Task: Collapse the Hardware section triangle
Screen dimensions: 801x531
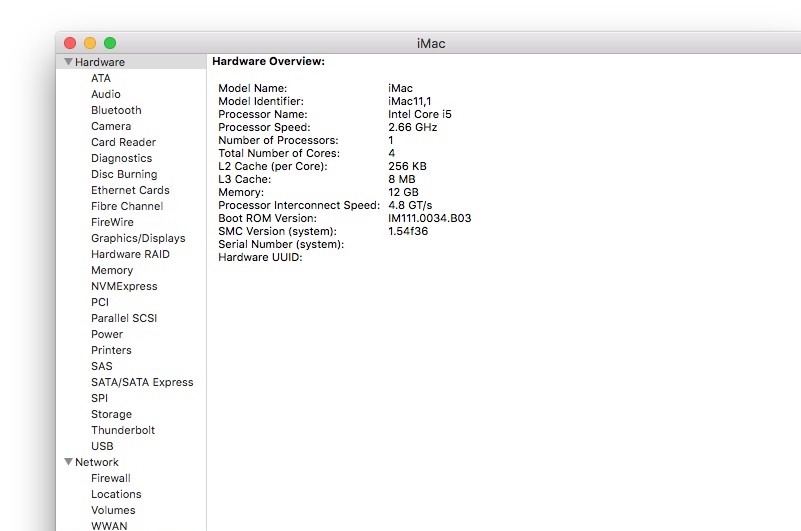Action: (68, 62)
